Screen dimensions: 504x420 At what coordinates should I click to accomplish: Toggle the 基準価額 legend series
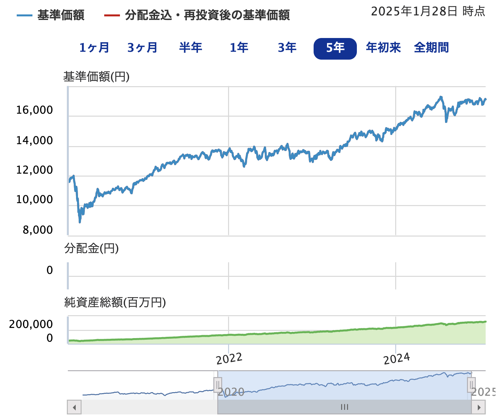[61, 15]
